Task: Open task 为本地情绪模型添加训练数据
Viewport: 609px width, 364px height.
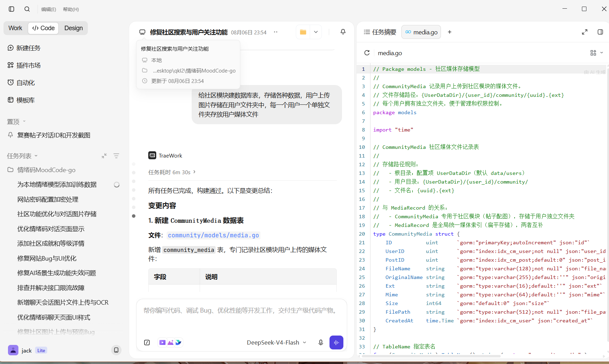Action: click(57, 185)
